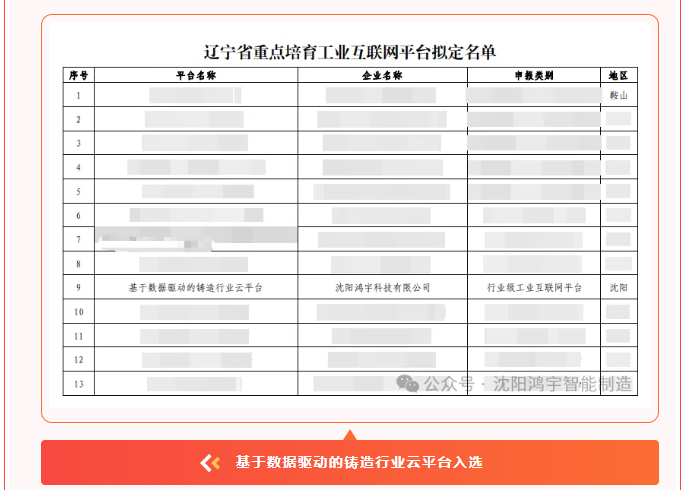Click the 鞍山 region cell in row 1
This screenshot has height=490, width=686.
tap(619, 96)
